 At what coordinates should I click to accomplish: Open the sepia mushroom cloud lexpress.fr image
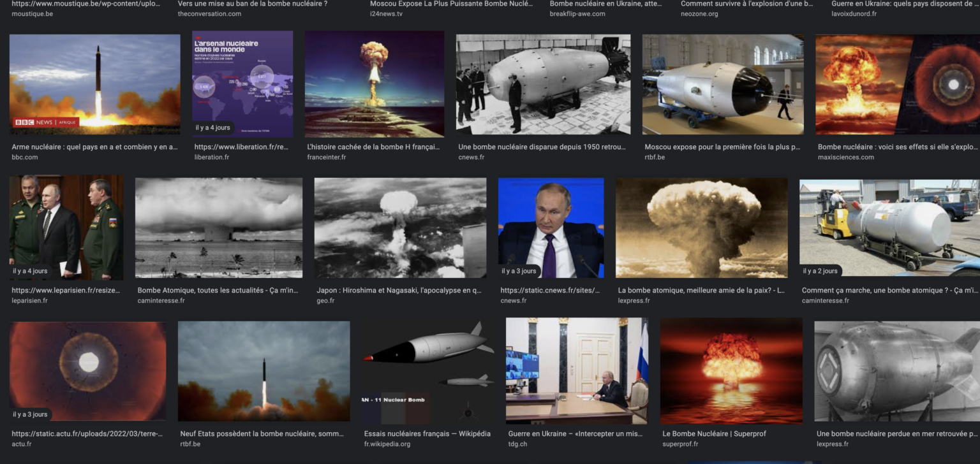[701, 228]
